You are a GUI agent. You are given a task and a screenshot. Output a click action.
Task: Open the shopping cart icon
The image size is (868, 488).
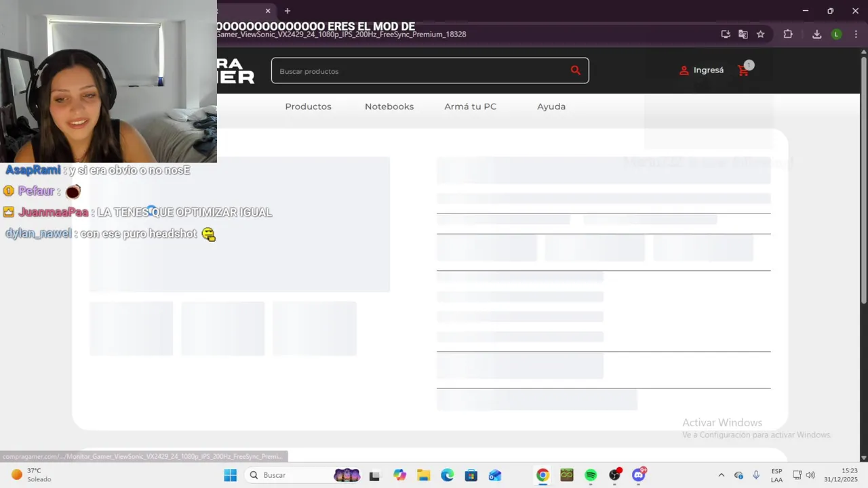click(x=743, y=70)
